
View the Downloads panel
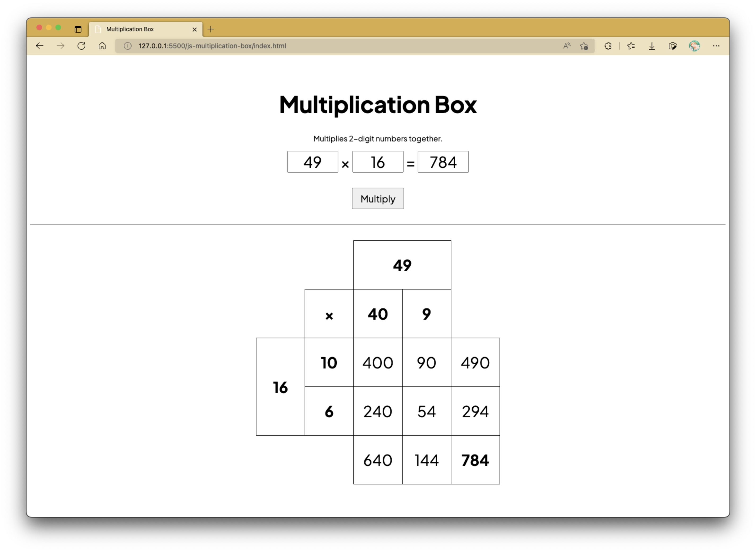click(x=652, y=46)
